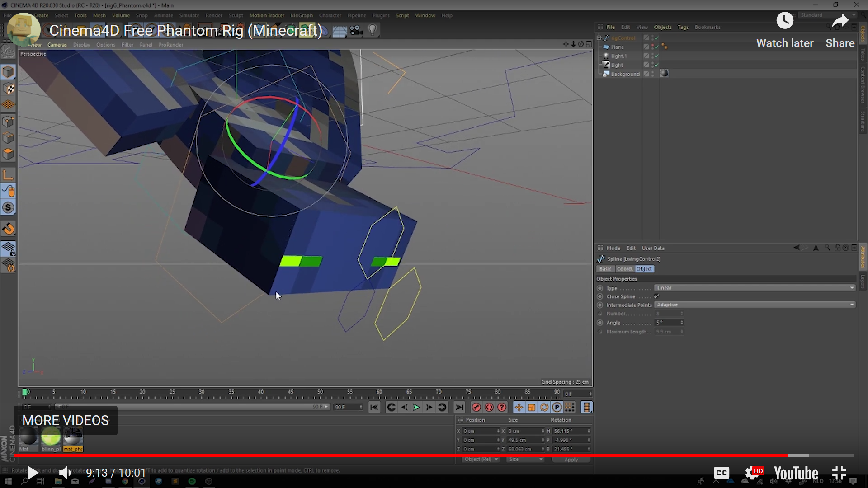This screenshot has height=488, width=868.
Task: Enable the Axis mode tool
Action: (x=8, y=175)
